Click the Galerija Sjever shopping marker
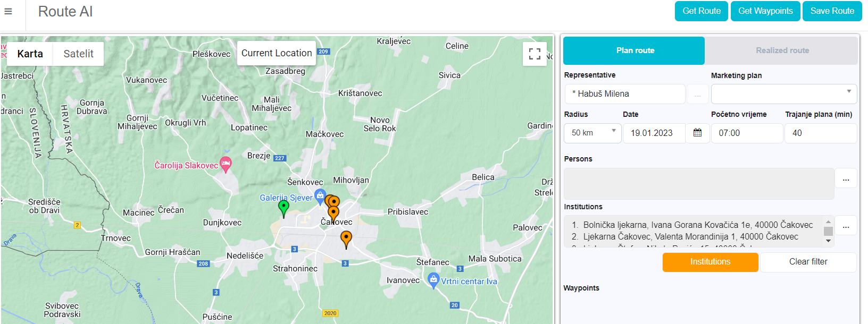This screenshot has width=868, height=324. 320,197
